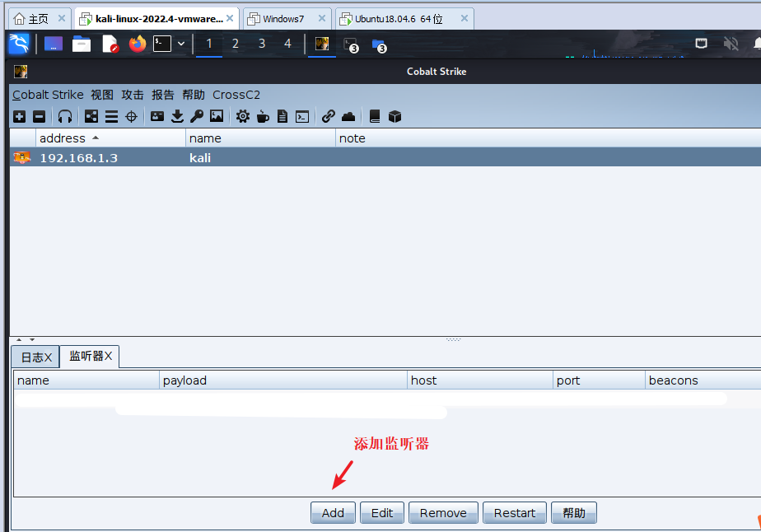Click the host column header
This screenshot has width=761, height=532.
click(x=480, y=380)
